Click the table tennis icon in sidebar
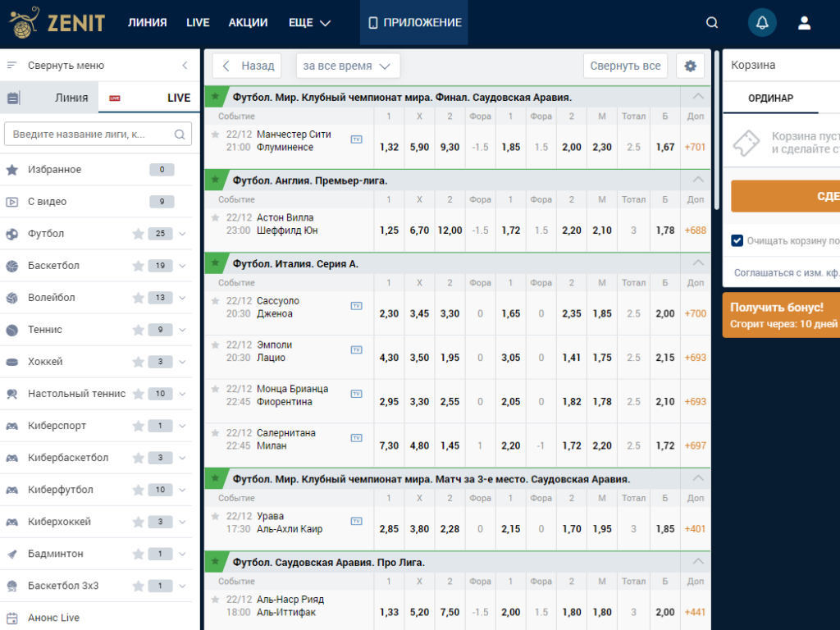The image size is (840, 630). pyautogui.click(x=11, y=394)
